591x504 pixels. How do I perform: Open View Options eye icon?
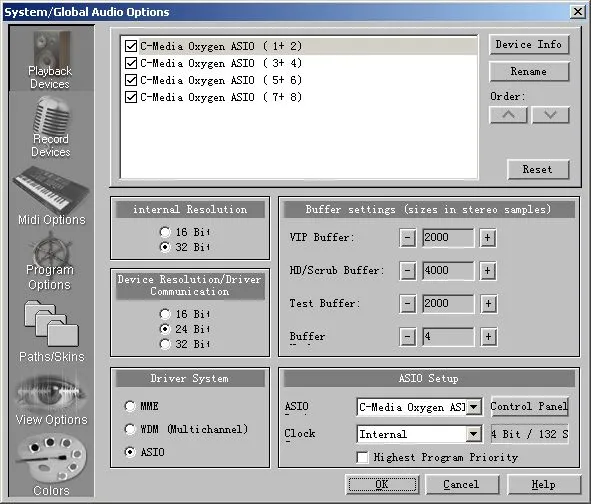[x=51, y=393]
